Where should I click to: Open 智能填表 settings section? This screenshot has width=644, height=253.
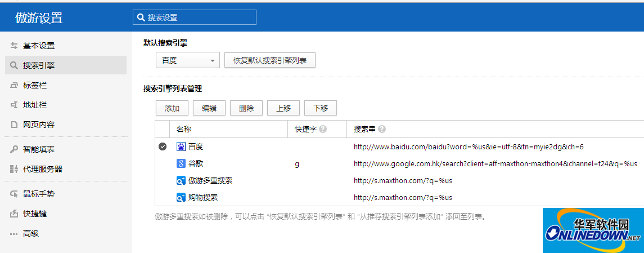[x=65, y=149]
